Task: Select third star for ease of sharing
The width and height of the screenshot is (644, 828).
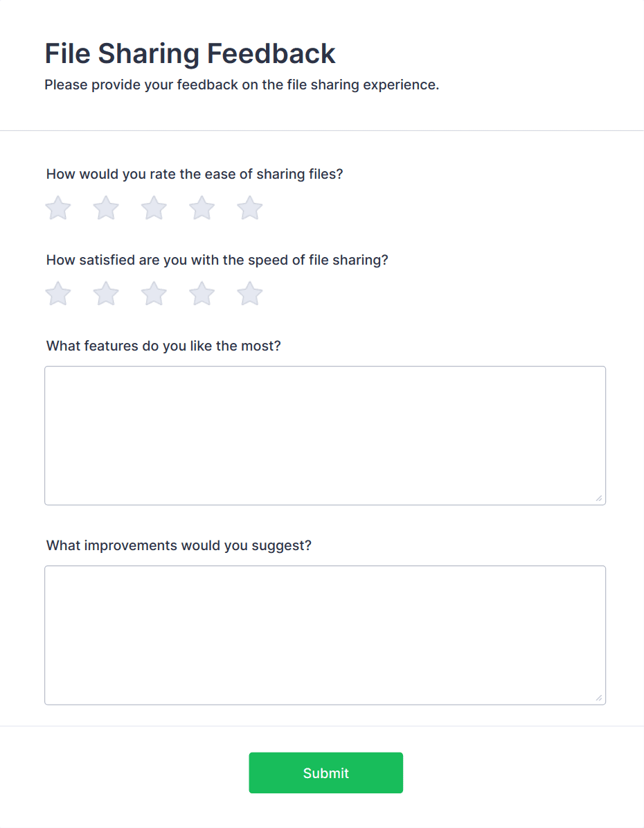Action: (x=154, y=208)
